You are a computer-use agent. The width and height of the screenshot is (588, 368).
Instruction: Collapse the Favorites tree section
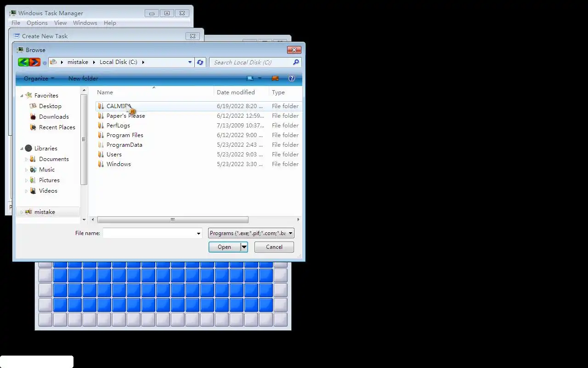coord(22,96)
